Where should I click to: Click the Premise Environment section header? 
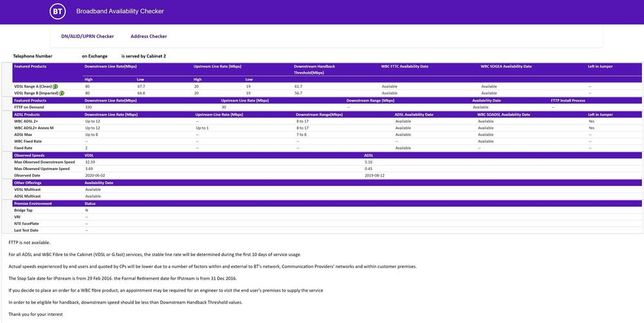[33, 203]
